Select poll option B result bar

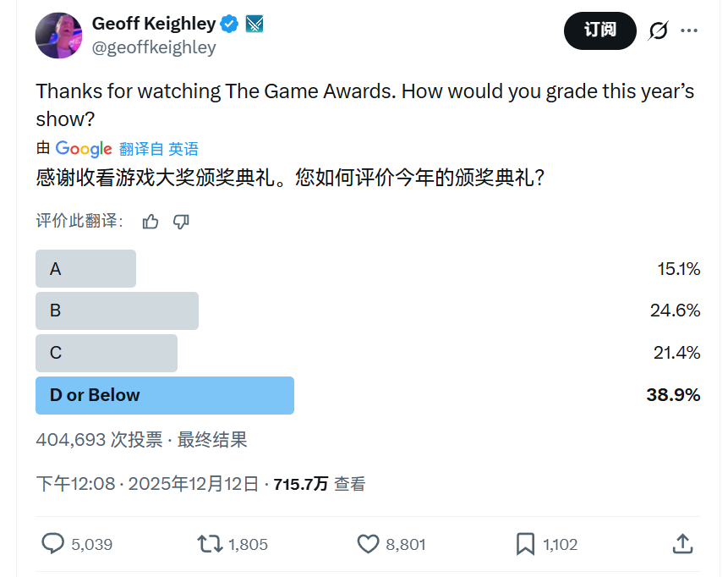tap(117, 310)
